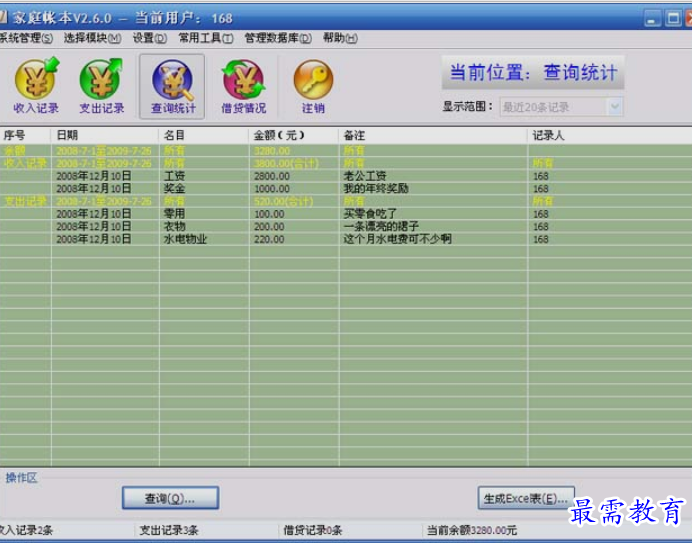
Task: Select the 收入记录 summary row label
Action: (26, 163)
